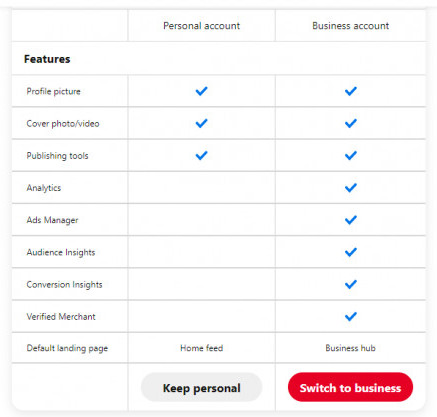Click the Verified Merchant checkmark

351,316
